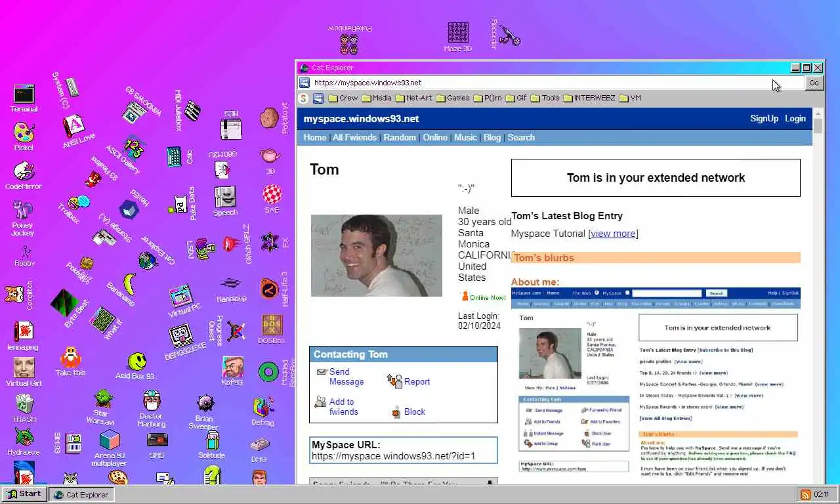Image resolution: width=840 pixels, height=504 pixels.
Task: Click the Login link
Action: [x=795, y=119]
